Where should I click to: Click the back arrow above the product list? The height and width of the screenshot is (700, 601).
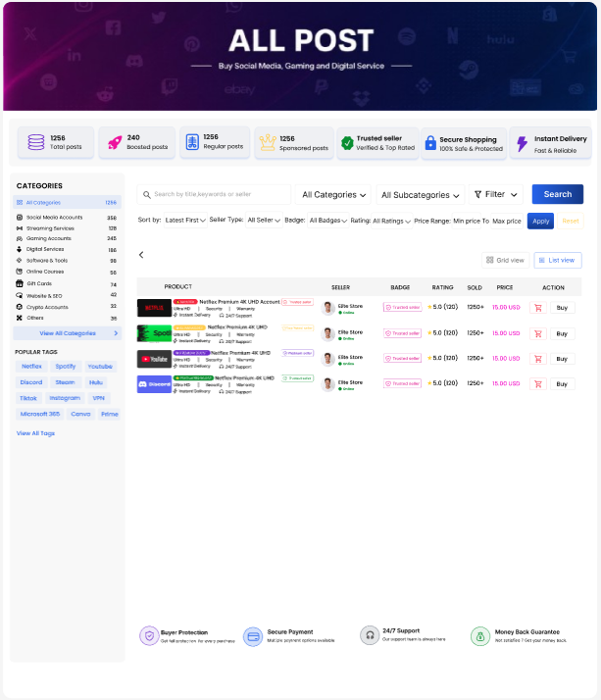click(x=141, y=255)
